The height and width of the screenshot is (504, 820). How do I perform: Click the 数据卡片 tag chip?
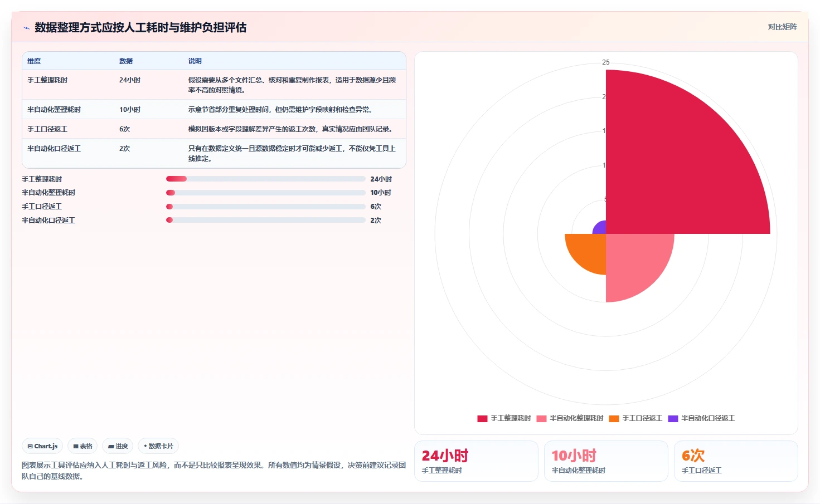click(158, 446)
